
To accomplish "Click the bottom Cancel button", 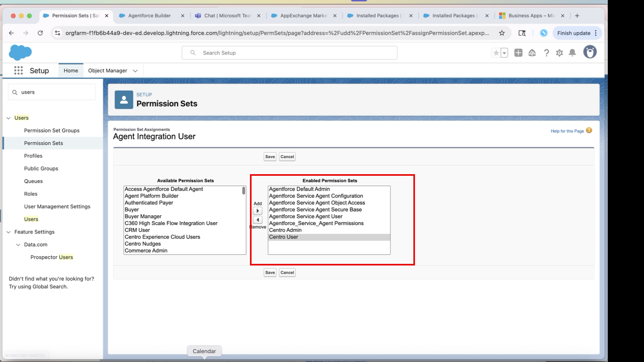I will (x=287, y=272).
